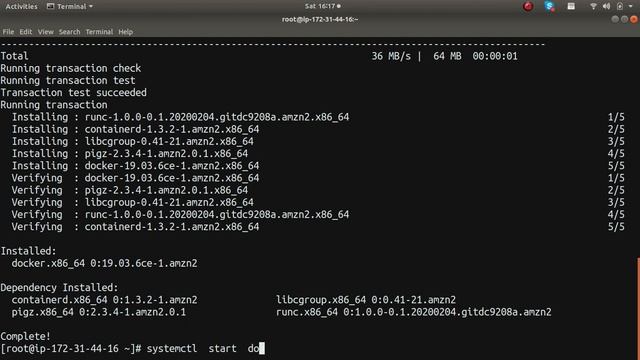Click the 'Dependency Installed:' heading
This screenshot has width=640, height=360.
(59, 288)
